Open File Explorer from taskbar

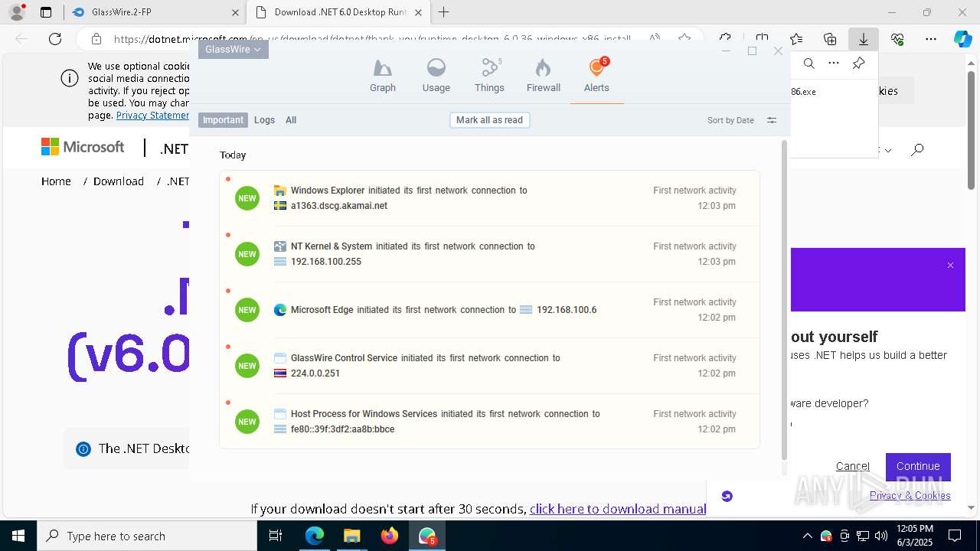(x=351, y=536)
